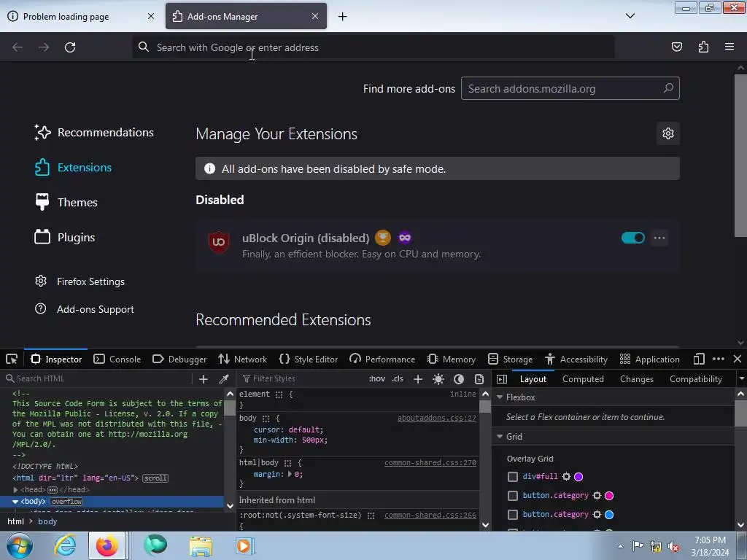Image resolution: width=747 pixels, height=560 pixels.
Task: Toggle the .cls classes panel
Action: click(x=398, y=379)
